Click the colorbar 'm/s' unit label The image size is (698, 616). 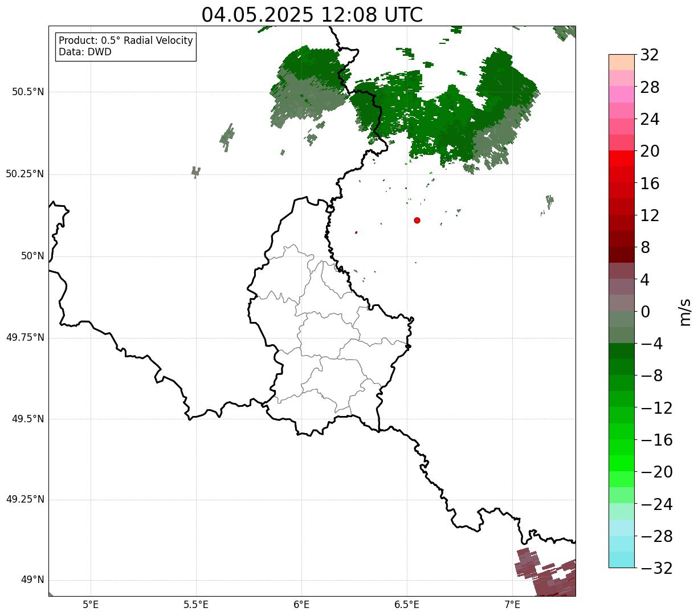coord(684,312)
